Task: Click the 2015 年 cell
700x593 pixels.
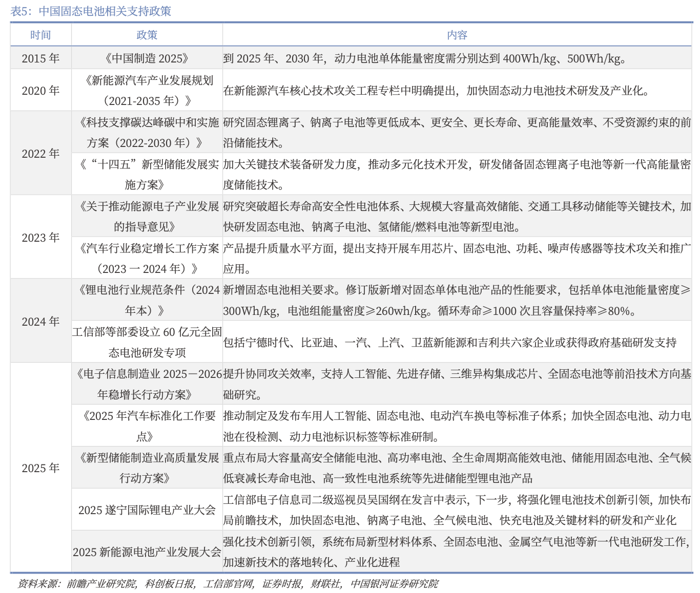Action: point(41,58)
